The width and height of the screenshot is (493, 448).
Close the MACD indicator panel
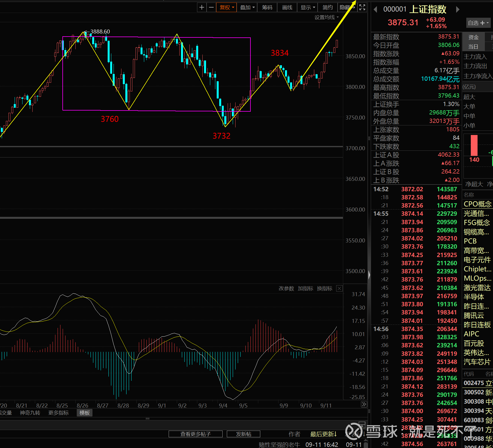[339, 289]
